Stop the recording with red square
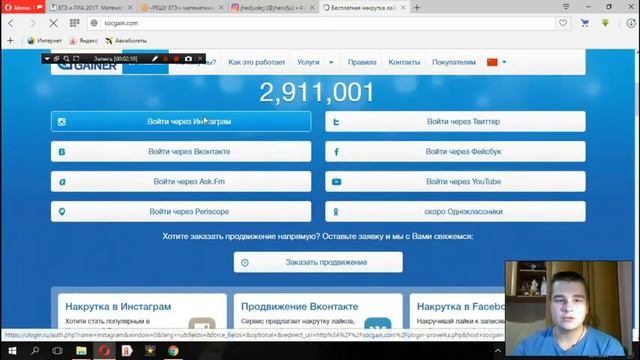This screenshot has height=360, width=640. 176,59
